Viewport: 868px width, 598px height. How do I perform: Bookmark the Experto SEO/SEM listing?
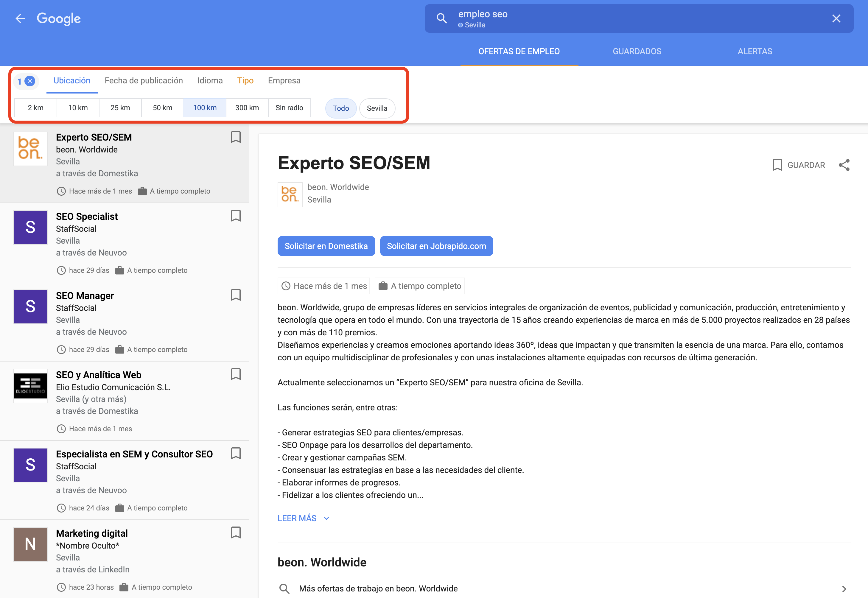coord(236,137)
